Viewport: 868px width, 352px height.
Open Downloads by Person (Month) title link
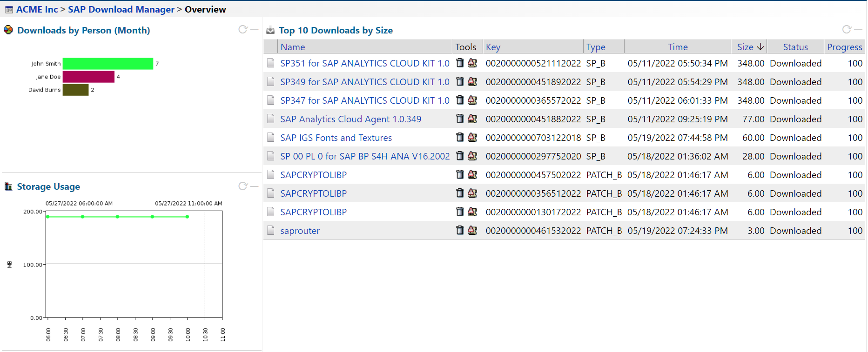tap(84, 30)
